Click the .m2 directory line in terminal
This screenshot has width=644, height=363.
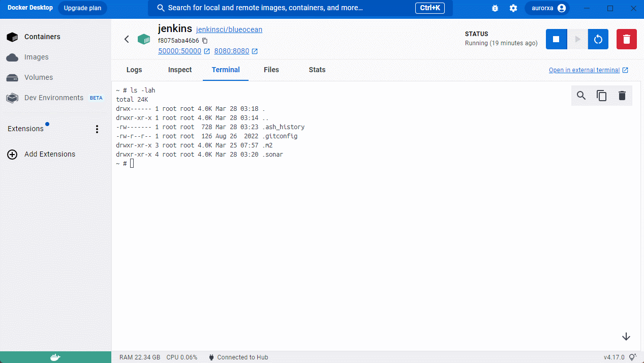[x=194, y=145]
